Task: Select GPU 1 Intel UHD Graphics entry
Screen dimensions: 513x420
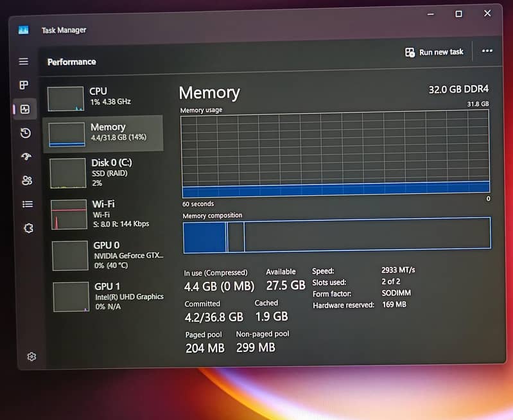Action: click(108, 297)
